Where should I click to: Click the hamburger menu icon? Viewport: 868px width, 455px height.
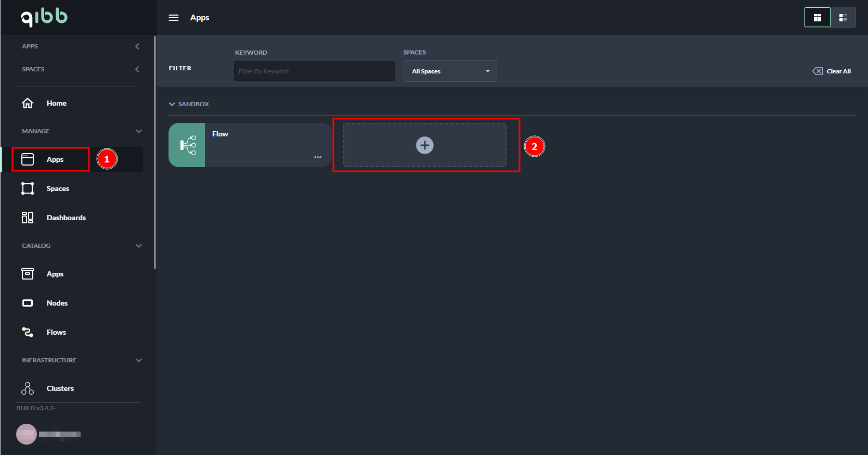point(174,18)
